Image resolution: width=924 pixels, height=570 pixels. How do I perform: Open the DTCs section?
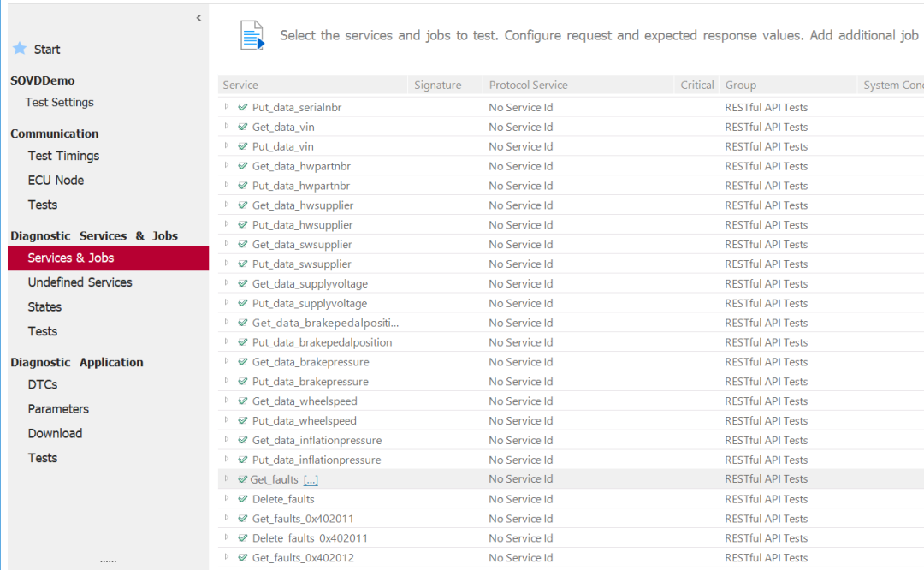click(43, 384)
